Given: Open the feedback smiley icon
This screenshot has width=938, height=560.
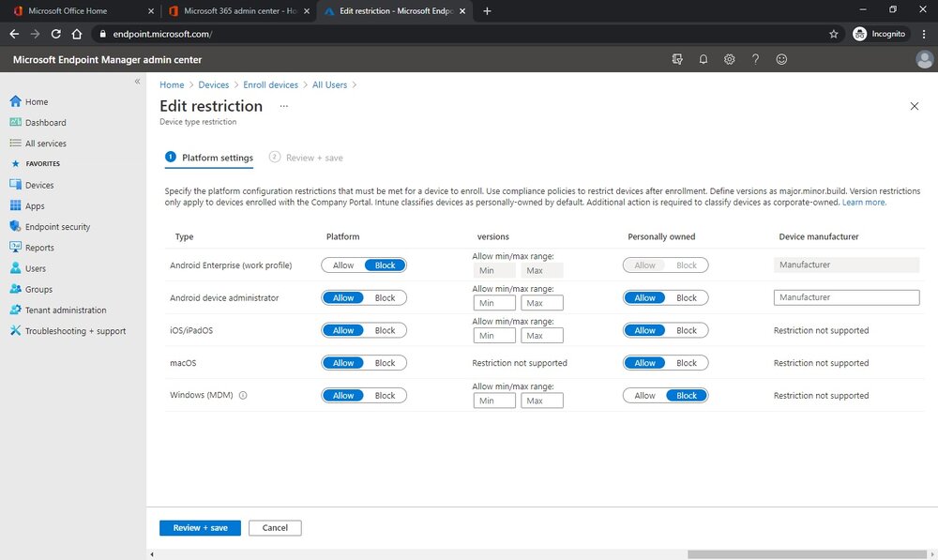Looking at the screenshot, I should tap(781, 59).
